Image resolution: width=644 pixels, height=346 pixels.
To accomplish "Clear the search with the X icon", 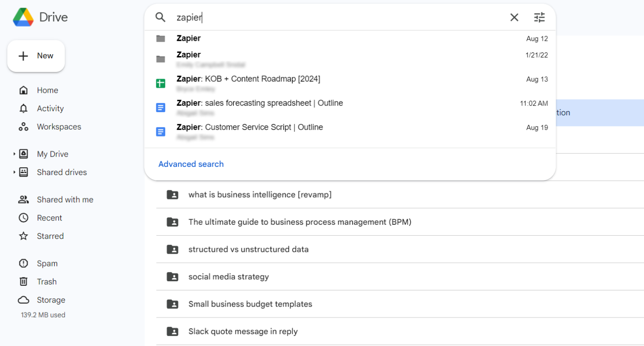I will [x=514, y=17].
